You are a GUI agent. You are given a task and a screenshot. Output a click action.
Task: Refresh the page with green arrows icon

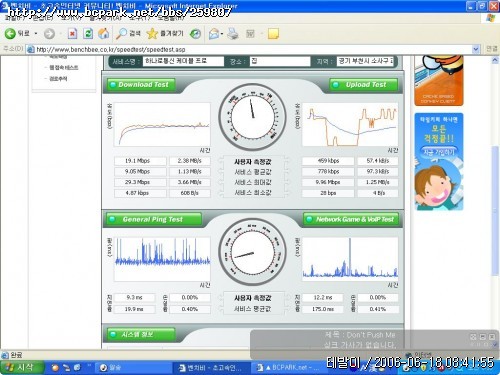pos(88,33)
